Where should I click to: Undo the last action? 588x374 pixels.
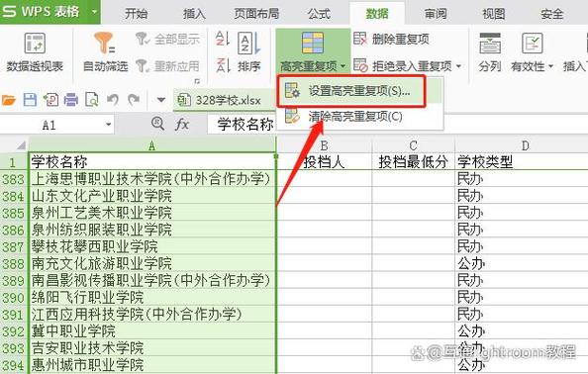(x=113, y=100)
